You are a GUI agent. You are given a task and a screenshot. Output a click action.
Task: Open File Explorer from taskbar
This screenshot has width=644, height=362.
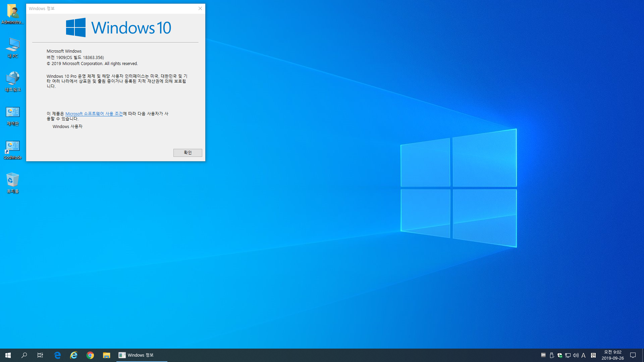pos(107,355)
